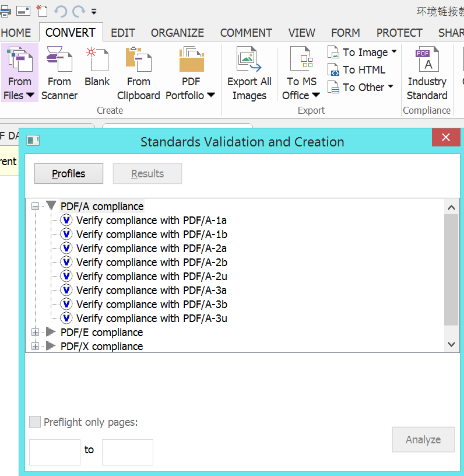Select Verify compliance with PDF/A-2b
464x476 pixels.
(x=152, y=262)
